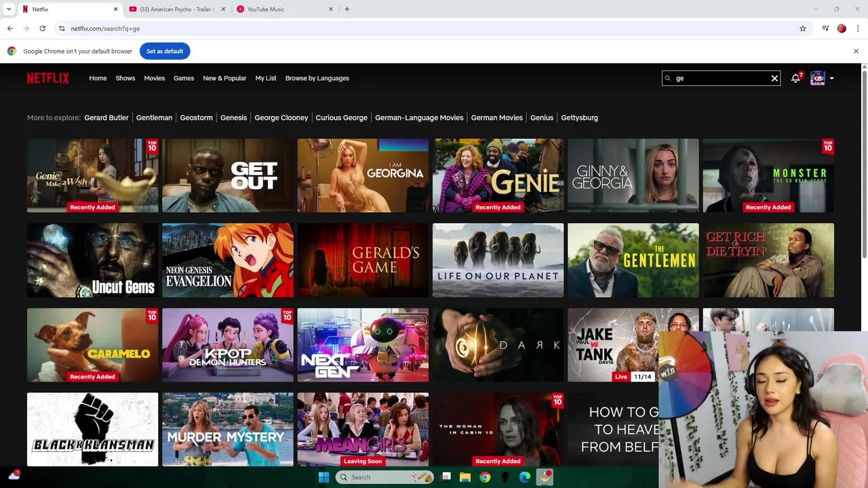The image size is (868, 488).
Task: Click Set as default button
Action: point(165,51)
